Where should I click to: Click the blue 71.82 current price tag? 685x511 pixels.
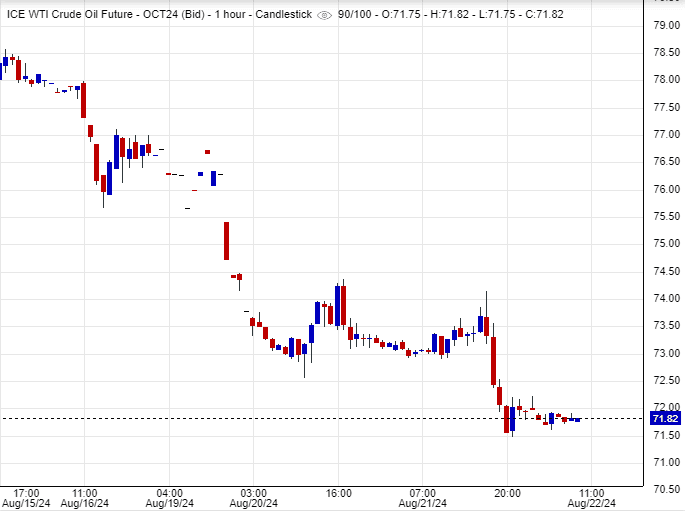coord(665,418)
